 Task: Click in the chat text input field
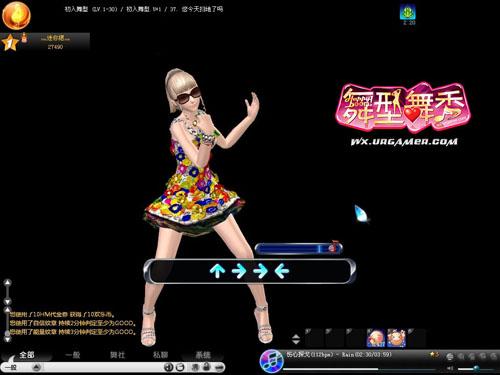coord(103,367)
